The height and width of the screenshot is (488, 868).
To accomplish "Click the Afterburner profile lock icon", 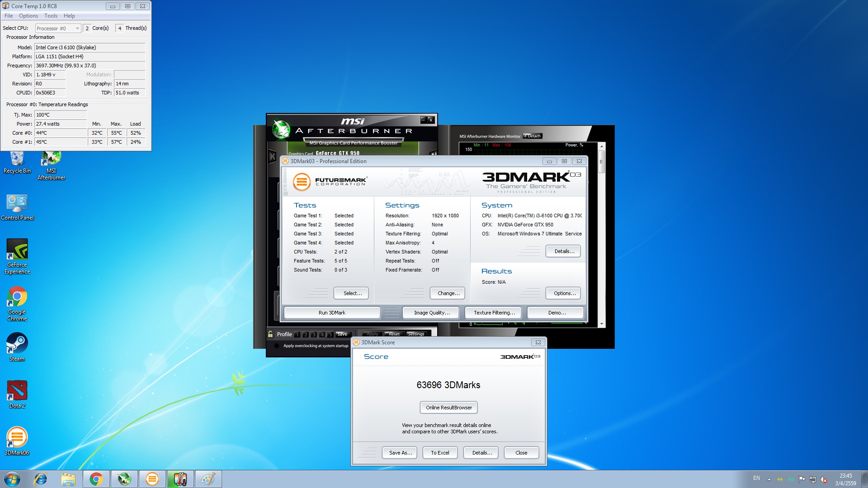I will pos(270,334).
